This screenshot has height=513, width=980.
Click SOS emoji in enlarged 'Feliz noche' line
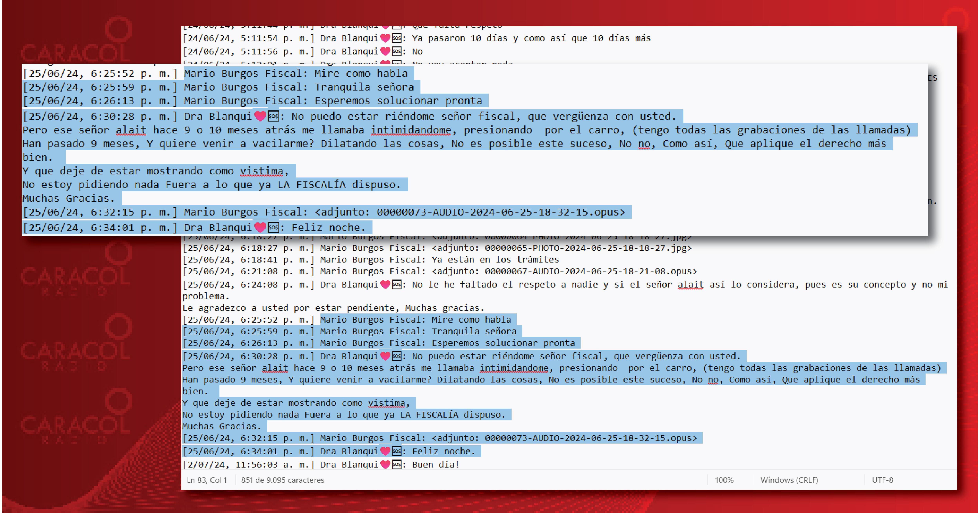[273, 228]
